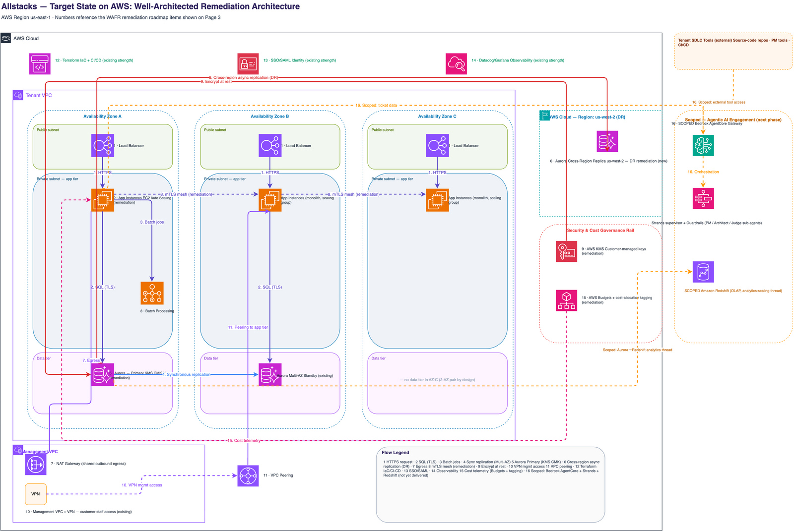The height and width of the screenshot is (532, 794).
Task: Select the '4. Synchronous replication' label
Action: [187, 375]
